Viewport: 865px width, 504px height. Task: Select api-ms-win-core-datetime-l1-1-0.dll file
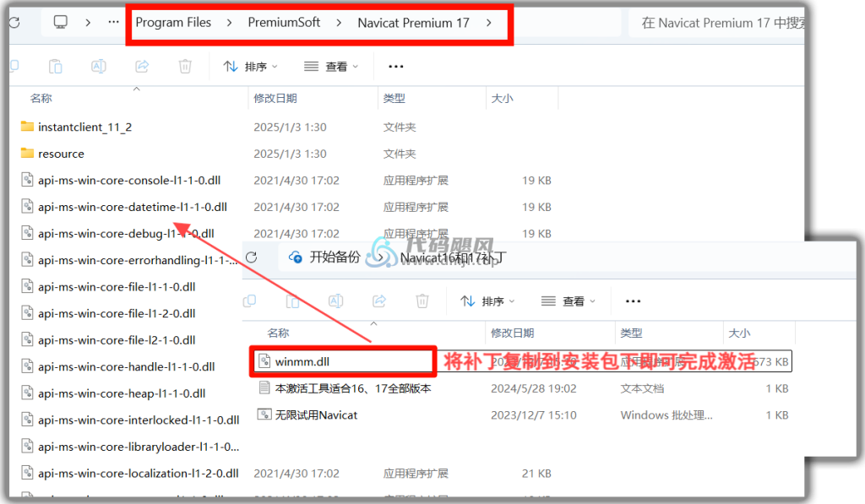point(133,207)
